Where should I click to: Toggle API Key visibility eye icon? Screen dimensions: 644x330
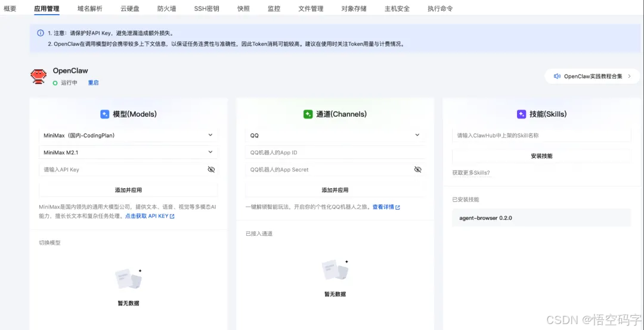tap(211, 170)
